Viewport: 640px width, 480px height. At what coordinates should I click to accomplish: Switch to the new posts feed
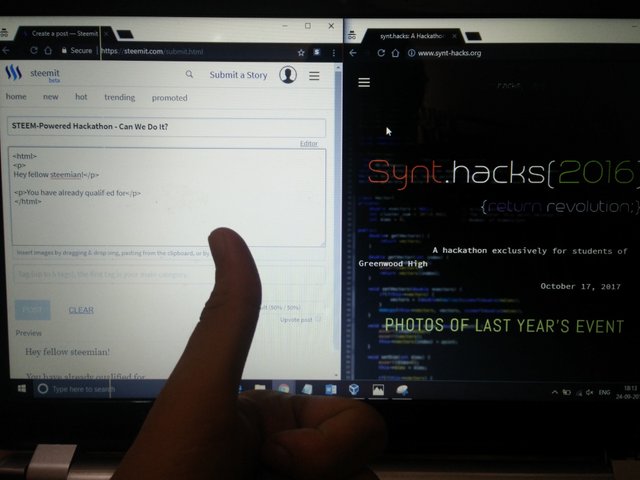(x=51, y=97)
